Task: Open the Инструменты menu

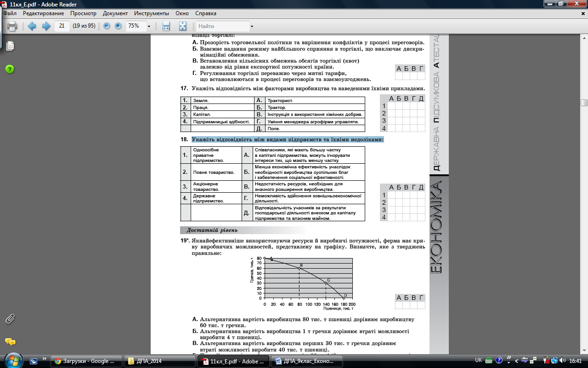Action: pyautogui.click(x=151, y=14)
